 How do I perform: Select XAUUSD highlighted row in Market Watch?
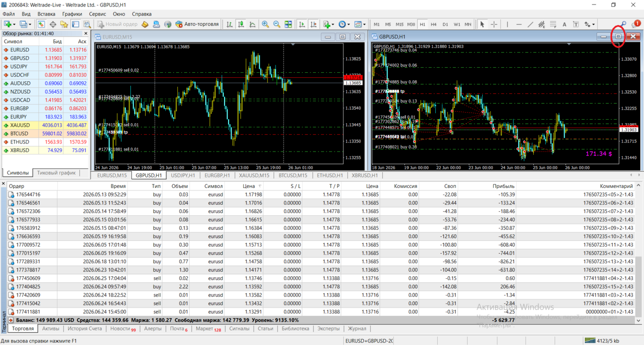[x=45, y=125]
